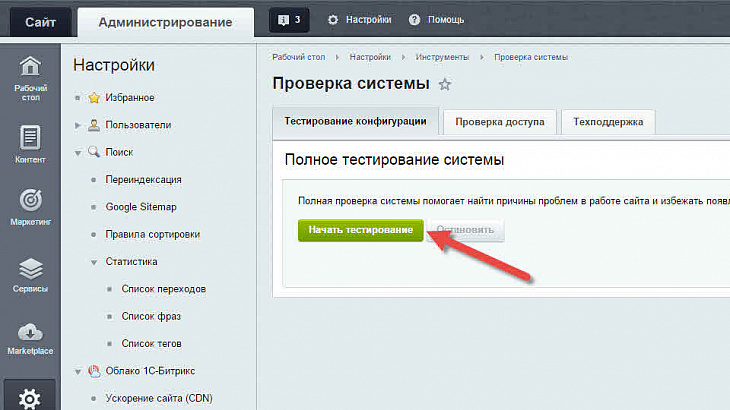Open Список переходов in the tree
This screenshot has width=730, height=410.
click(163, 289)
